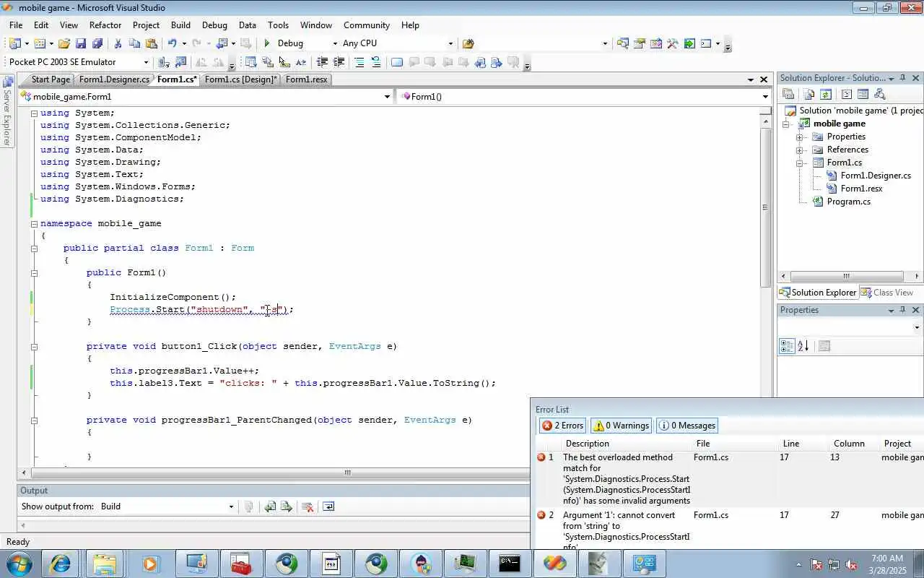
Task: Open the Build menu
Action: pyautogui.click(x=180, y=25)
